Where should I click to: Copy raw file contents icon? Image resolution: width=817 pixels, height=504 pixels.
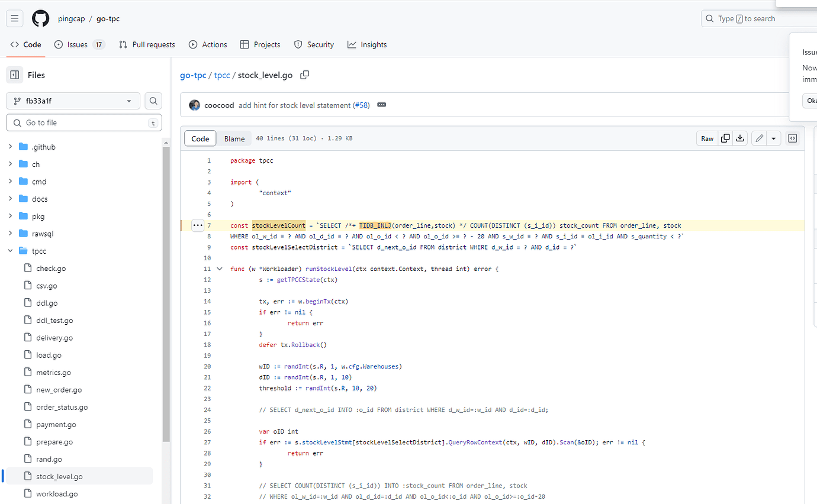coord(725,138)
